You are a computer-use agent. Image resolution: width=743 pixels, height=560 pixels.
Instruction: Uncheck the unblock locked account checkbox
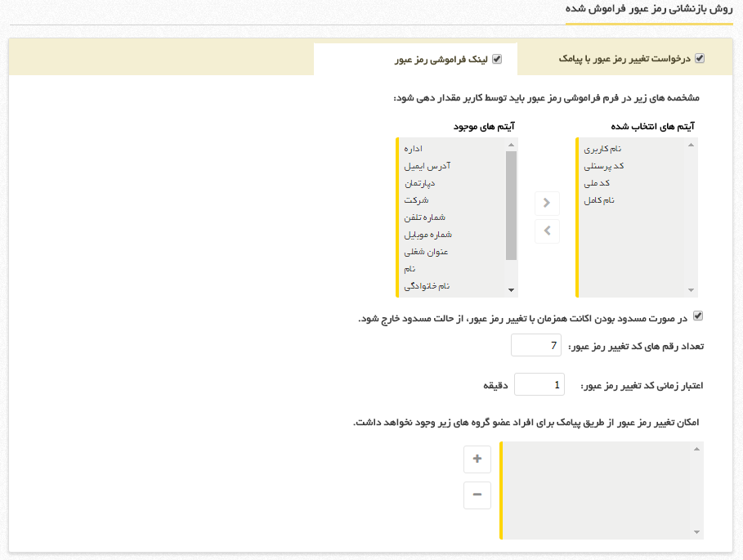[697, 316]
